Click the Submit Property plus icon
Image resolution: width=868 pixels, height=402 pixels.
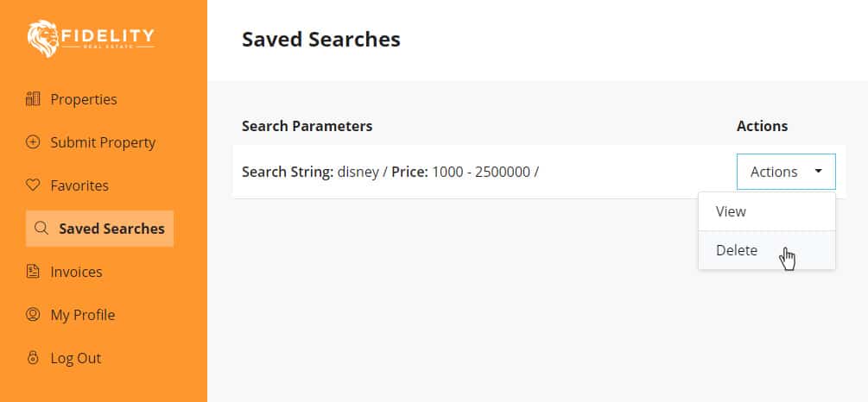(x=33, y=142)
